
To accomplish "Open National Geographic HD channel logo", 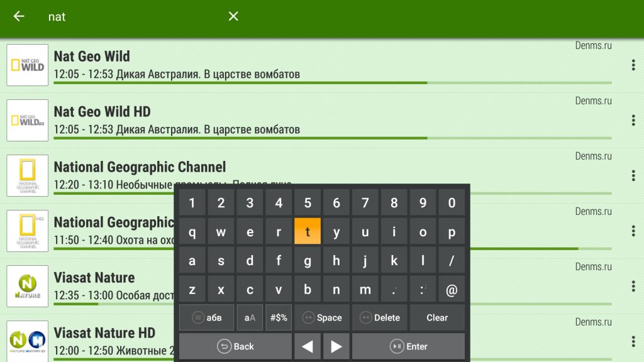I will coord(28,231).
